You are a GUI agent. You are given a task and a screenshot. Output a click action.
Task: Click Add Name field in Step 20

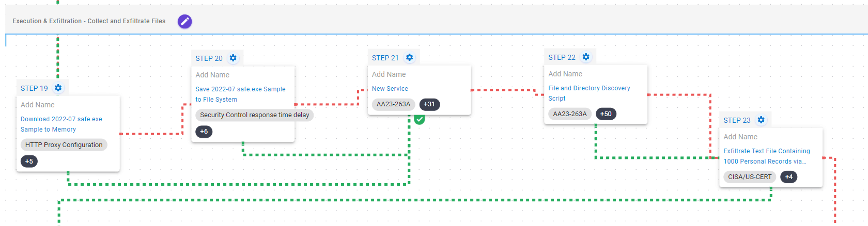[212, 75]
